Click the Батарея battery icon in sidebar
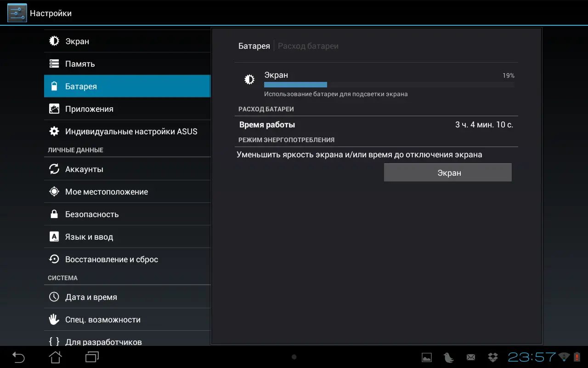This screenshot has width=588, height=368. [54, 86]
